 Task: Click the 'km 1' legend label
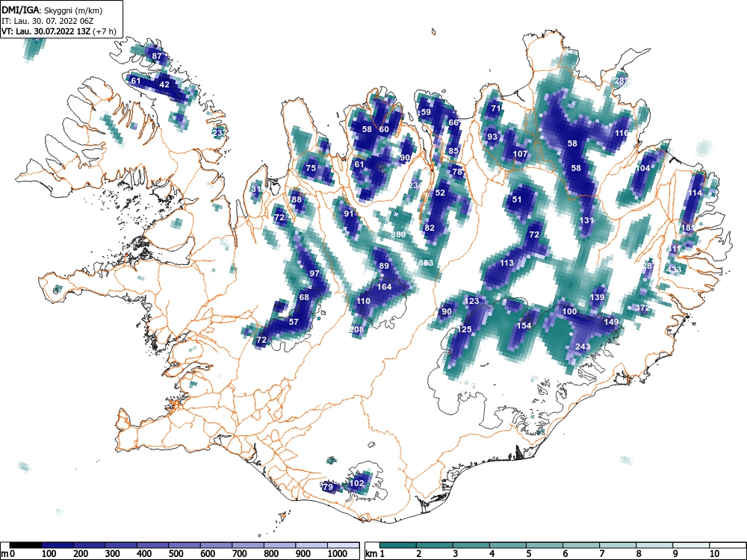(375, 554)
